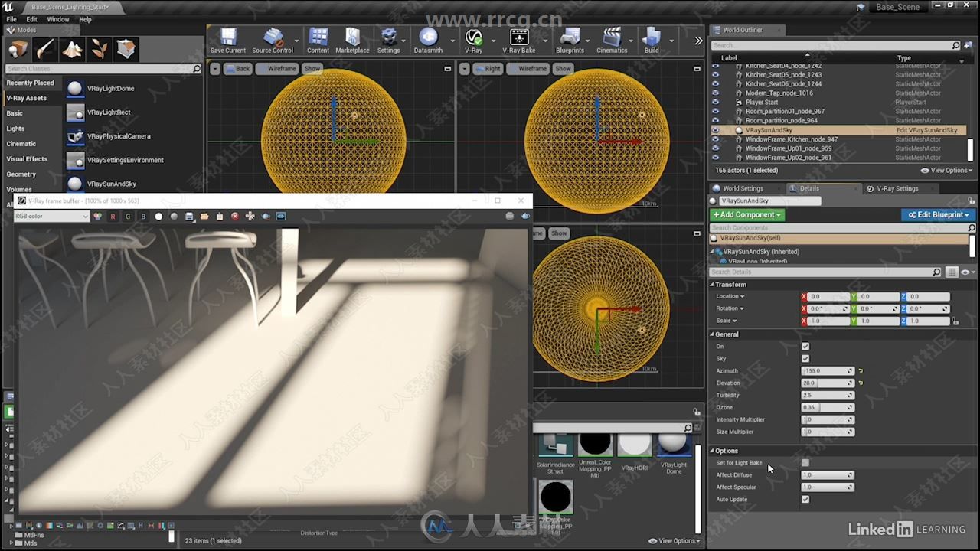Hide Modern_Tap_node_1016 via eye icon

click(716, 93)
